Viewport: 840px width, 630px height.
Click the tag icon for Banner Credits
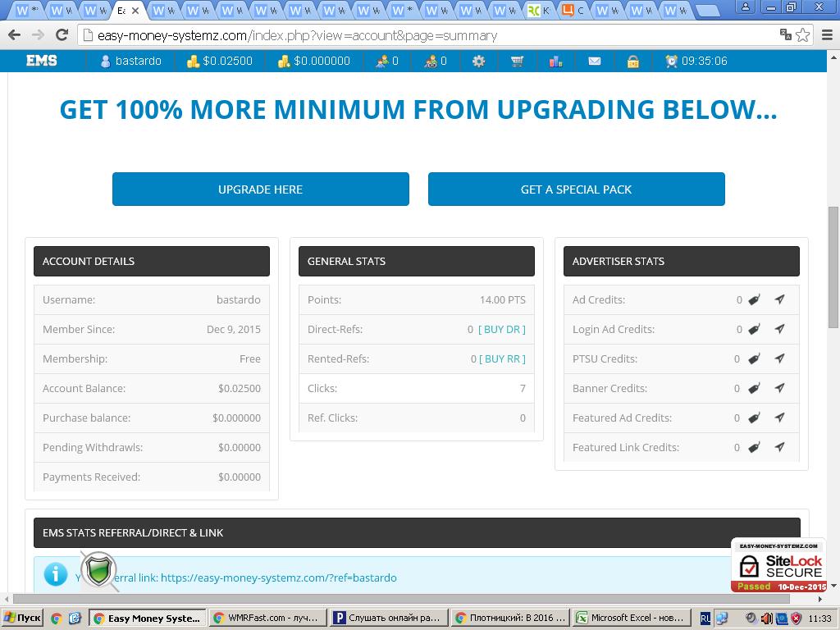pos(754,388)
